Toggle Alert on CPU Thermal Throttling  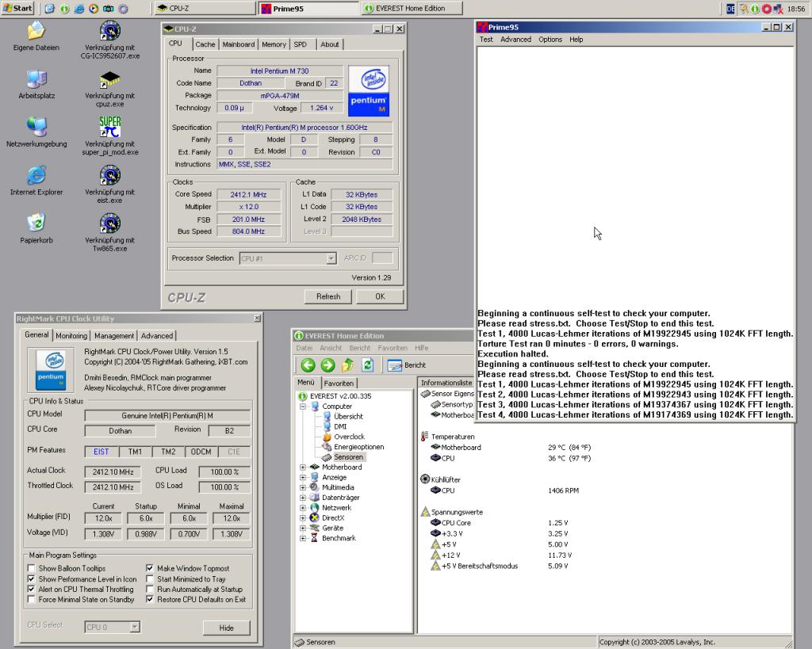point(32,589)
